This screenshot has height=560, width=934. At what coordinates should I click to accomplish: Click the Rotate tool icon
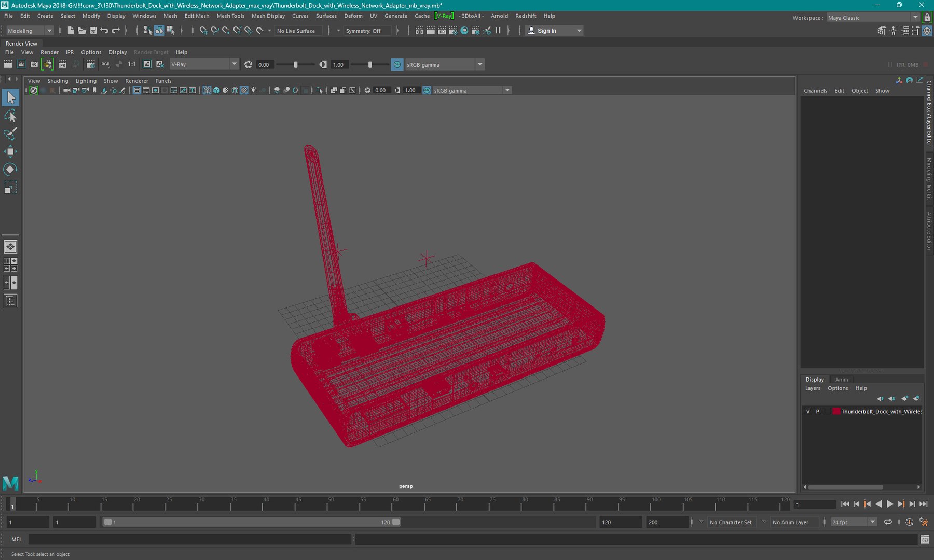pyautogui.click(x=10, y=170)
